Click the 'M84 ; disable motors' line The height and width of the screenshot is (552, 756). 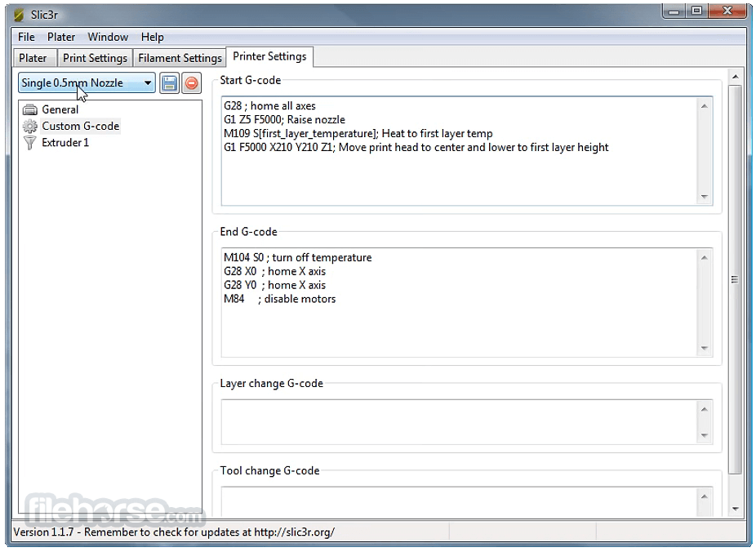pos(280,299)
